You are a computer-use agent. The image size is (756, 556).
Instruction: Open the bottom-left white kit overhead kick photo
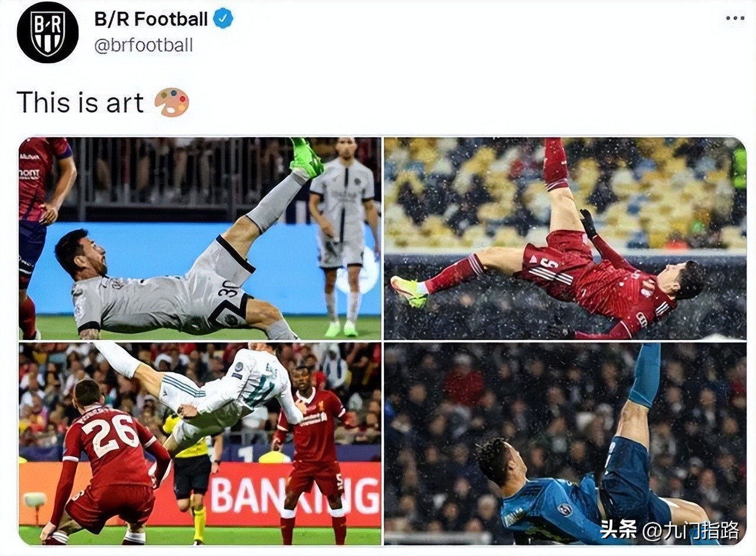200,444
